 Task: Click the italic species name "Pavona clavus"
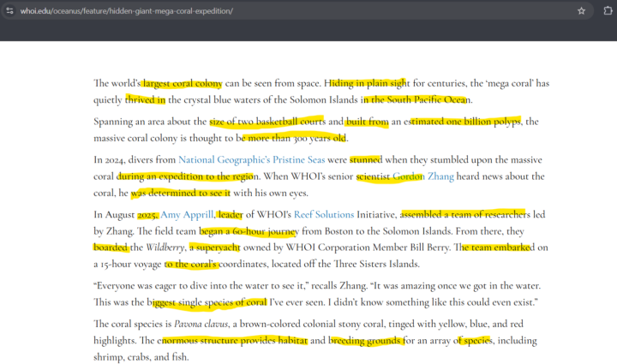point(201,325)
